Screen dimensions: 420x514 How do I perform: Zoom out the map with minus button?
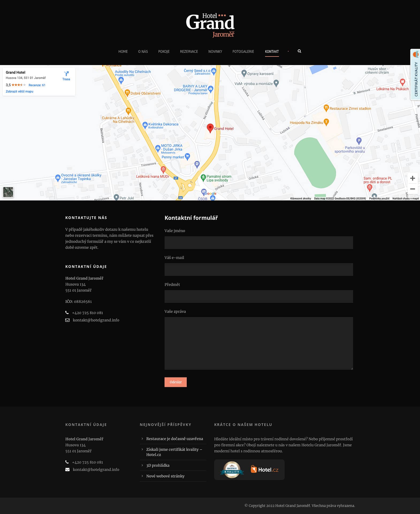pyautogui.click(x=412, y=189)
